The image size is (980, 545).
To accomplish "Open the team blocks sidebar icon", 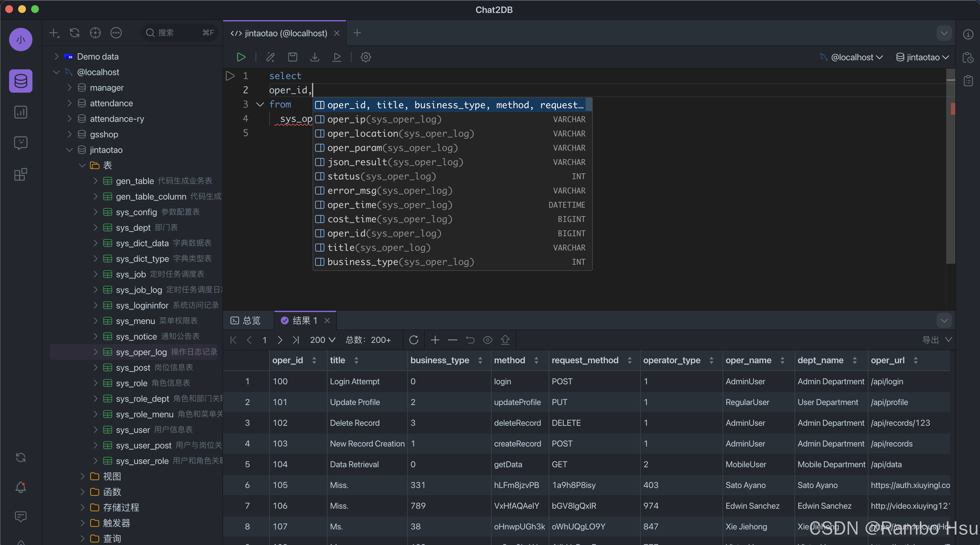I will click(20, 174).
